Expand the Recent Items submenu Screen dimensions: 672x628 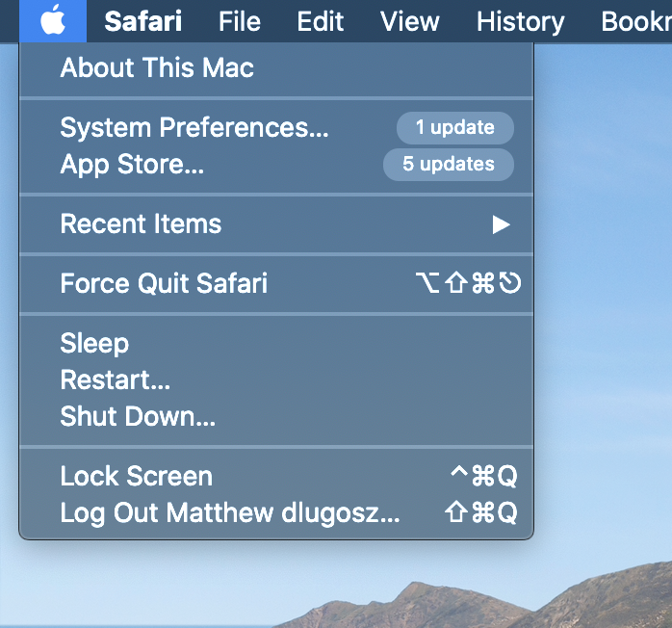click(141, 224)
